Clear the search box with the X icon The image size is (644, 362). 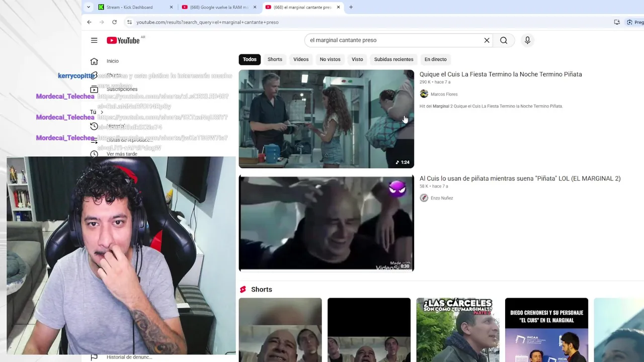click(x=487, y=40)
